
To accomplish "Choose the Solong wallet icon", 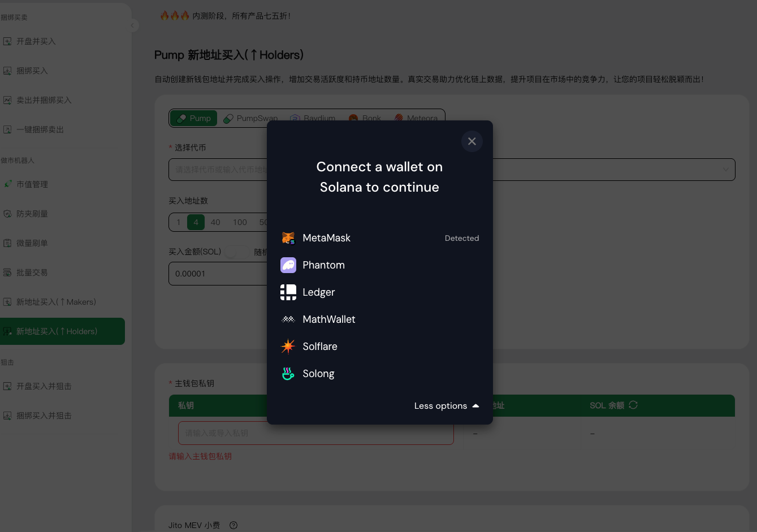I will pos(288,374).
